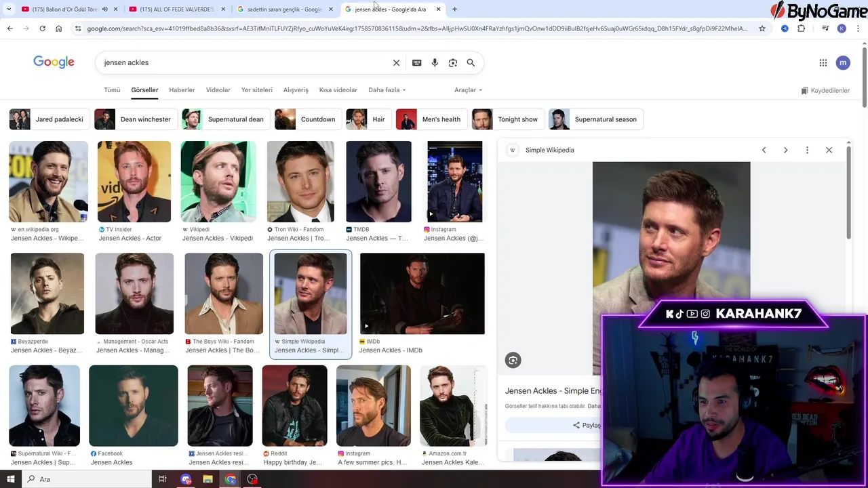
Task: Expand the Araçlar tools dropdown
Action: tap(468, 90)
